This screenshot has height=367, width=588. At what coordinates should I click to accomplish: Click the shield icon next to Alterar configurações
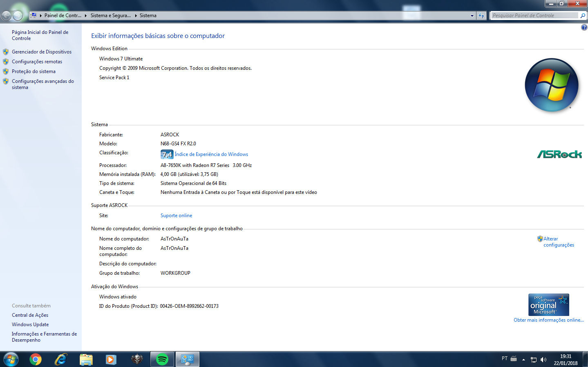point(540,239)
